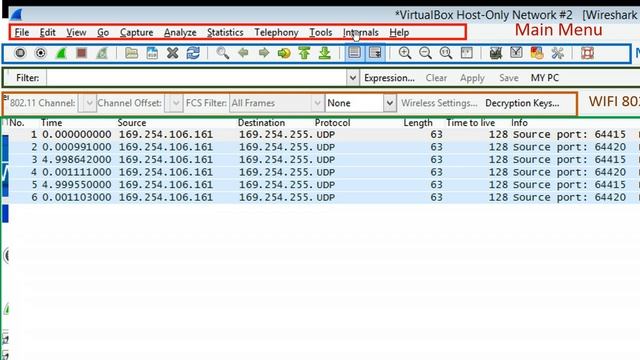
Task: Go to packet number icon
Action: tap(284, 53)
